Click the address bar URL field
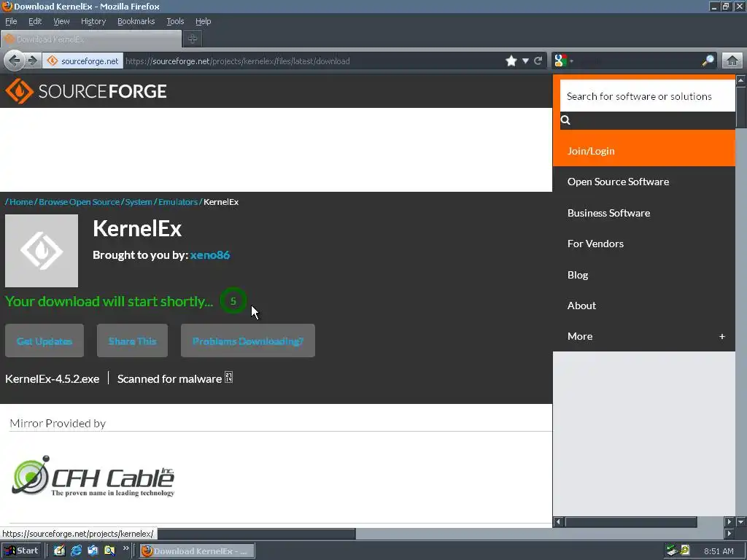747x560 pixels. (312, 61)
